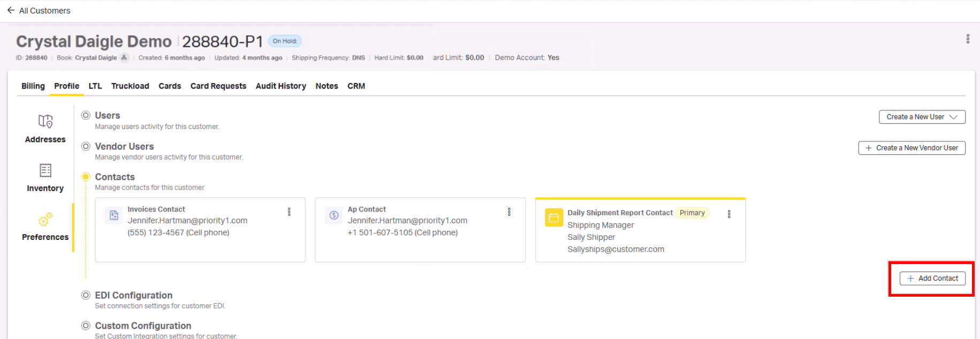Open the page options kebab menu
980x339 pixels.
pyautogui.click(x=968, y=39)
